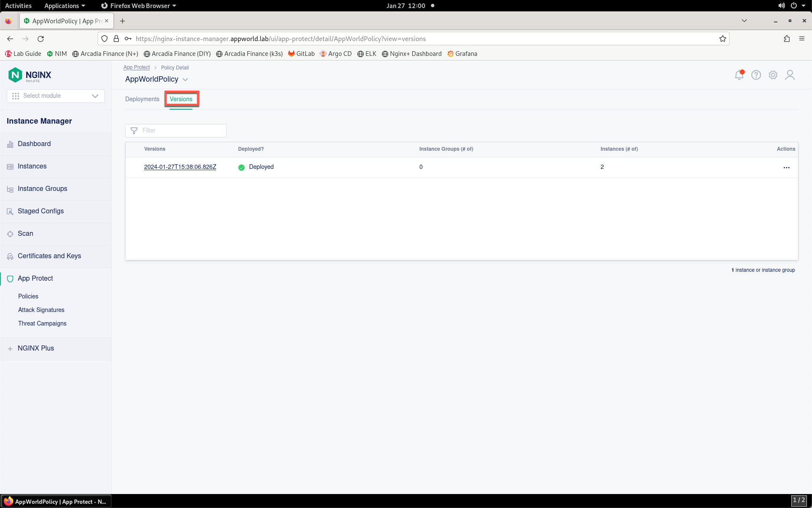812x508 pixels.
Task: Expand the AppWorldPolicy title dropdown
Action: tap(185, 80)
